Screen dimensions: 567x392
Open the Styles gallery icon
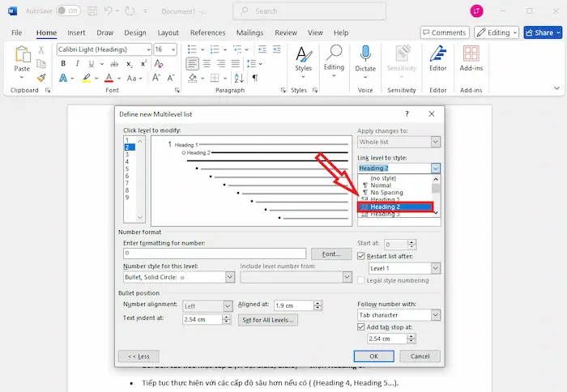[x=303, y=55]
